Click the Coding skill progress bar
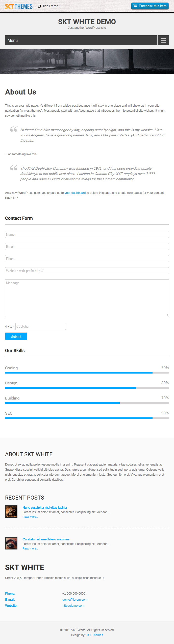174x644 pixels. click(87, 373)
